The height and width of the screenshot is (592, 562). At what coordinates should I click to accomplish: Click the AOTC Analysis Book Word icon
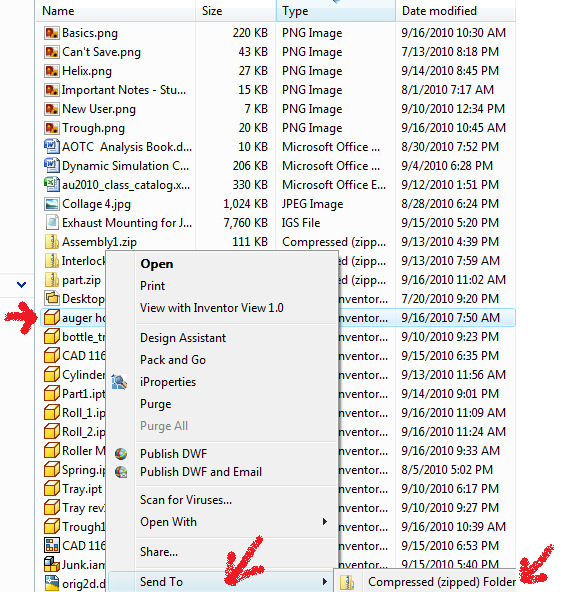click(x=52, y=146)
